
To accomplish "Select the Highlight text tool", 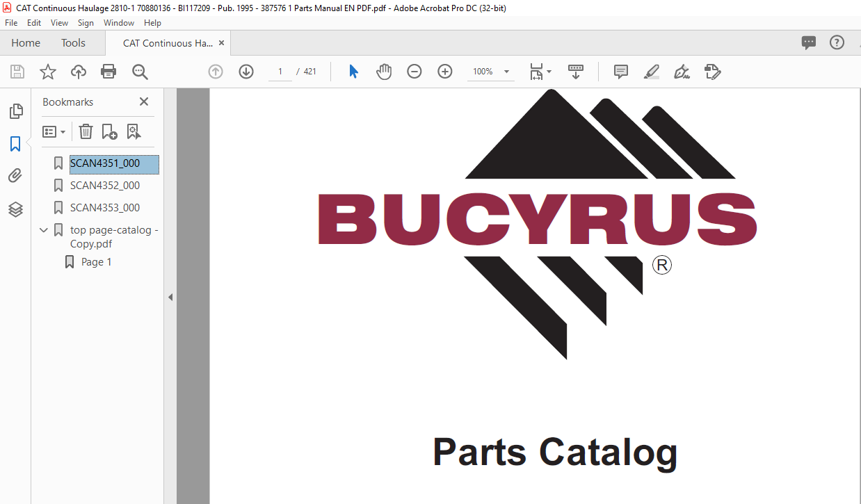I will click(x=652, y=72).
